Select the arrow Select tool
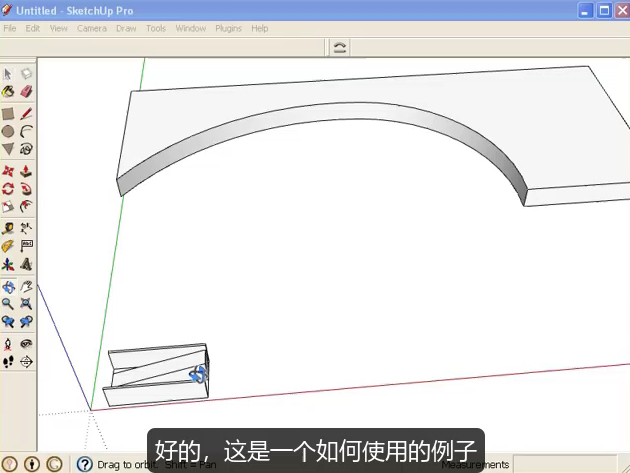The height and width of the screenshot is (473, 630). [8, 74]
